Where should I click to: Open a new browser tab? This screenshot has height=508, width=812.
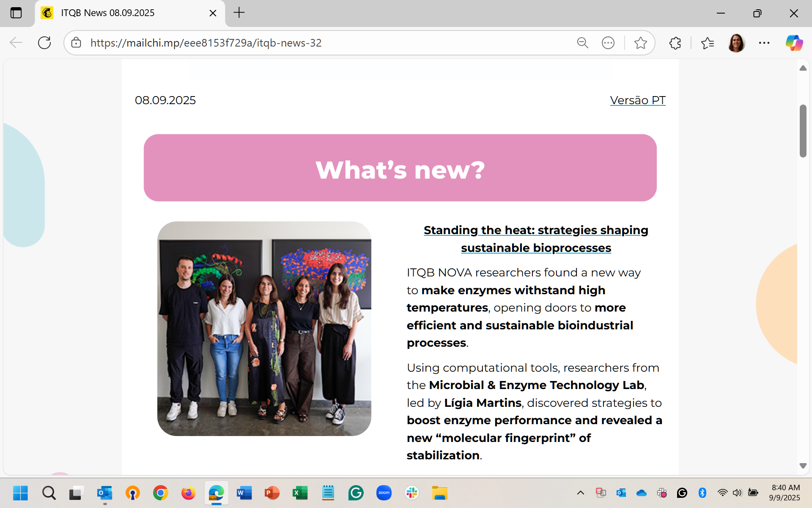(239, 13)
